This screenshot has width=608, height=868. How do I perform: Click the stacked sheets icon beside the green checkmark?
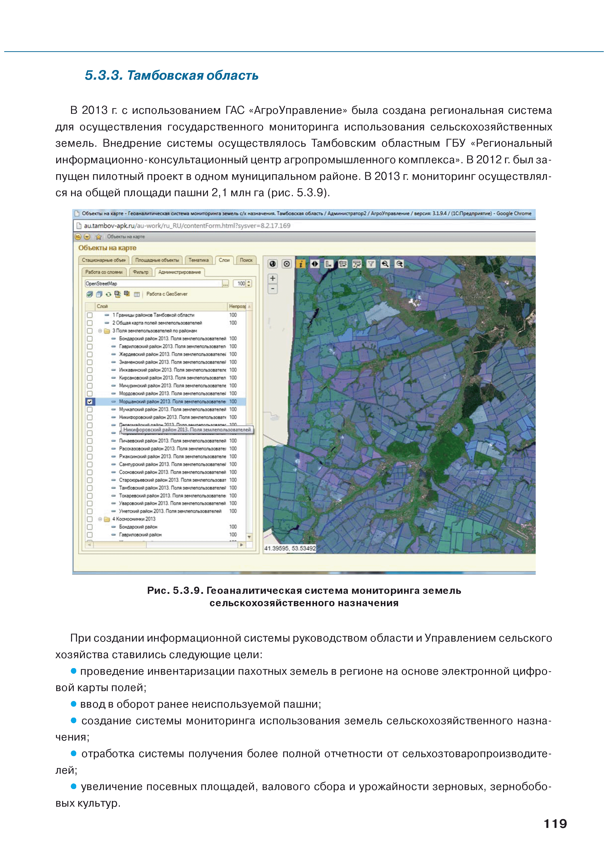click(x=99, y=294)
